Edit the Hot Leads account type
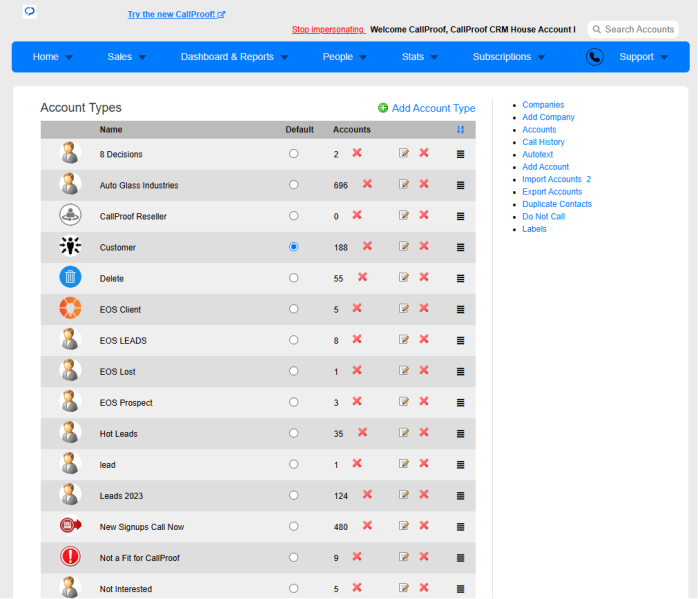The image size is (698, 599). tap(404, 433)
